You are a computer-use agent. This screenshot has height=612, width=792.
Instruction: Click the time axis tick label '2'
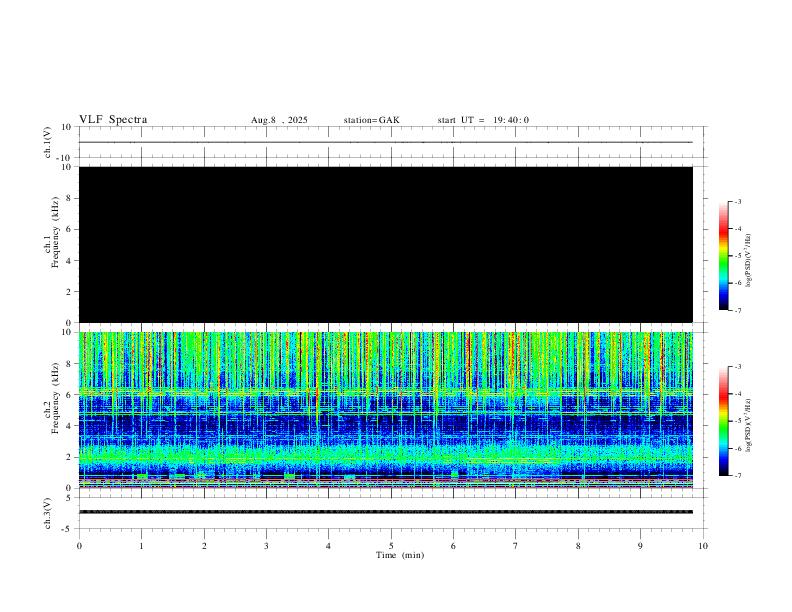click(x=204, y=546)
